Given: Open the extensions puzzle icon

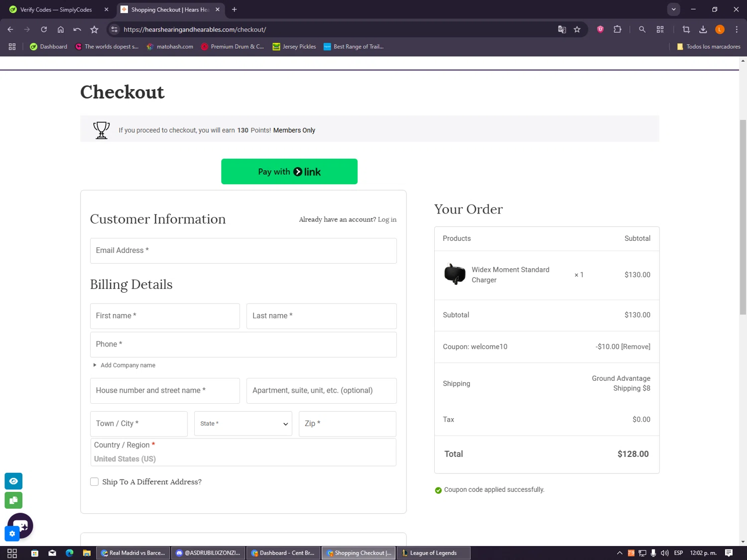Looking at the screenshot, I should [x=618, y=29].
